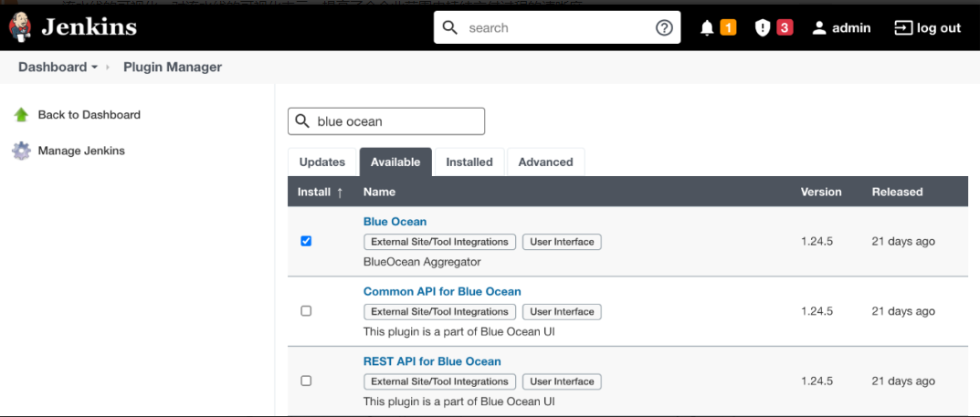The height and width of the screenshot is (417, 980).
Task: Check REST API for Blue Ocean checkbox
Action: [306, 381]
